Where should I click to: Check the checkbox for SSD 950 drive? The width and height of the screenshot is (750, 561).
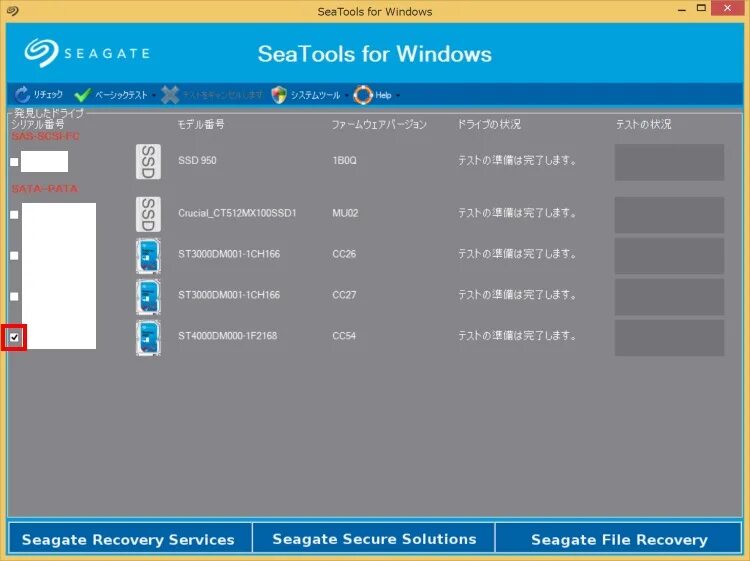(14, 162)
